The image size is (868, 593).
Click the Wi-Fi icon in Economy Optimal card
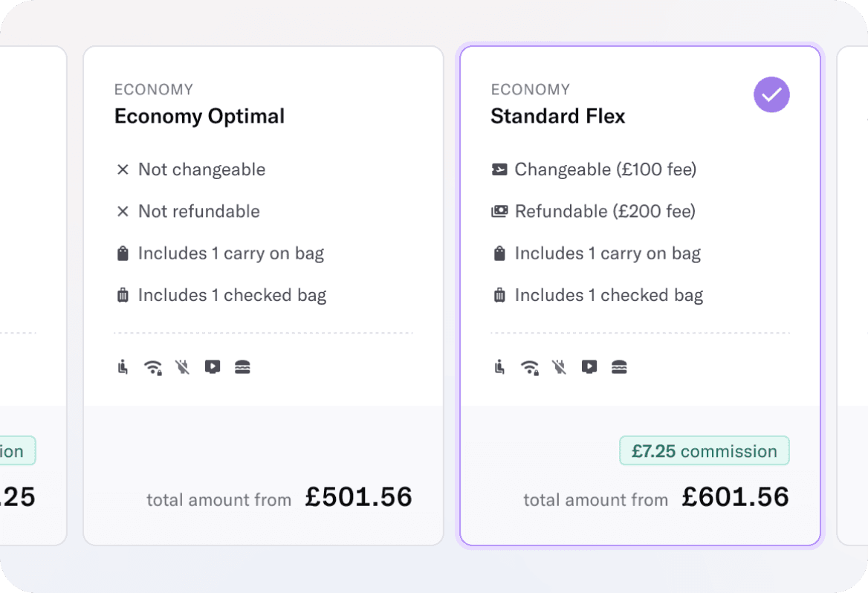point(153,367)
